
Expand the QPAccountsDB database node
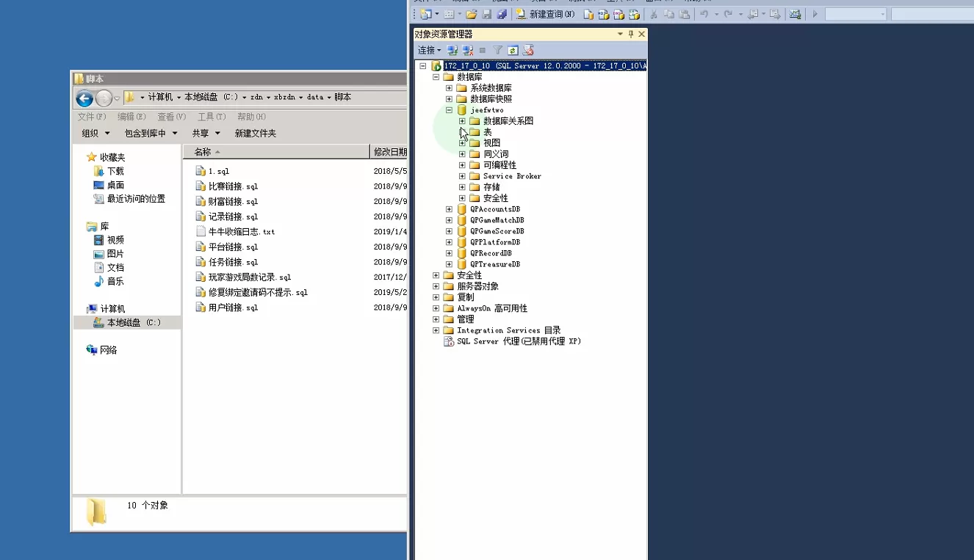coord(449,209)
